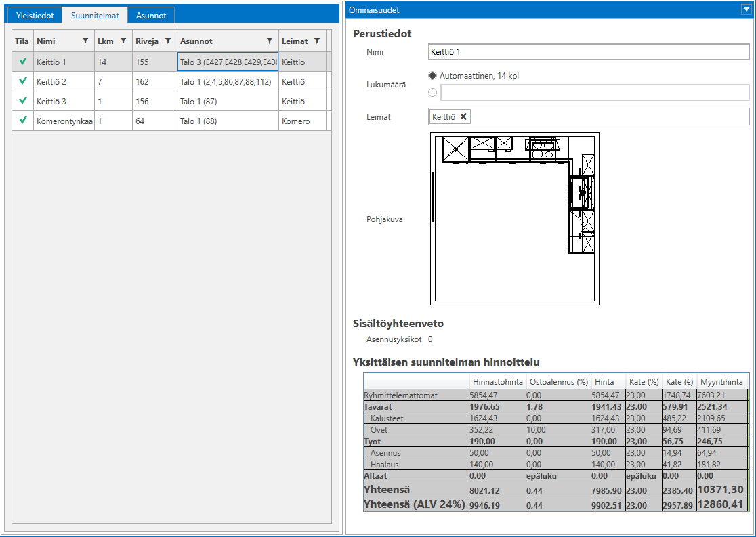Select the Työt pricing row label
Screen dimensions: 756x537
(373, 442)
